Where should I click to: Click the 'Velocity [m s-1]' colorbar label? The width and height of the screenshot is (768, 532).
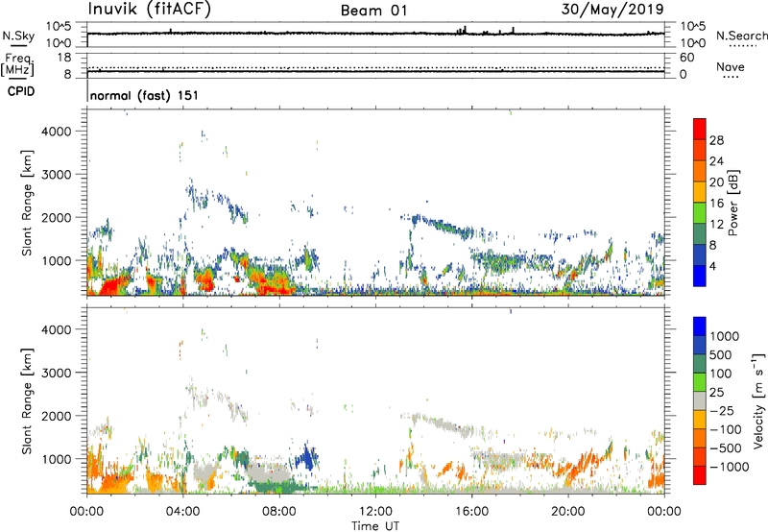(758, 400)
